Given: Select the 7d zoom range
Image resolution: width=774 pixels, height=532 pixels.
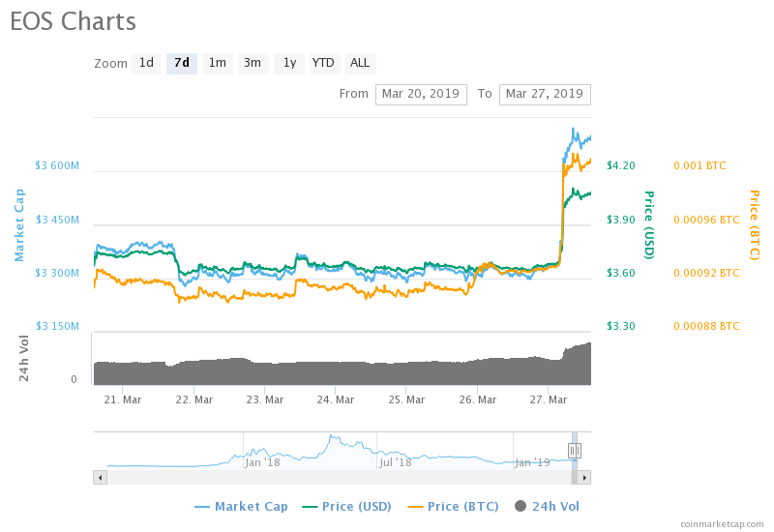Looking at the screenshot, I should coord(181,63).
